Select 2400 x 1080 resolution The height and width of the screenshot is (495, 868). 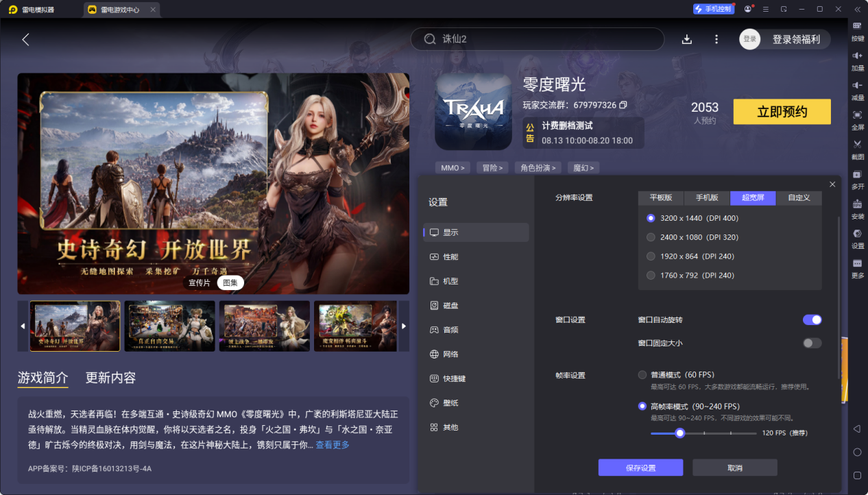pyautogui.click(x=651, y=237)
